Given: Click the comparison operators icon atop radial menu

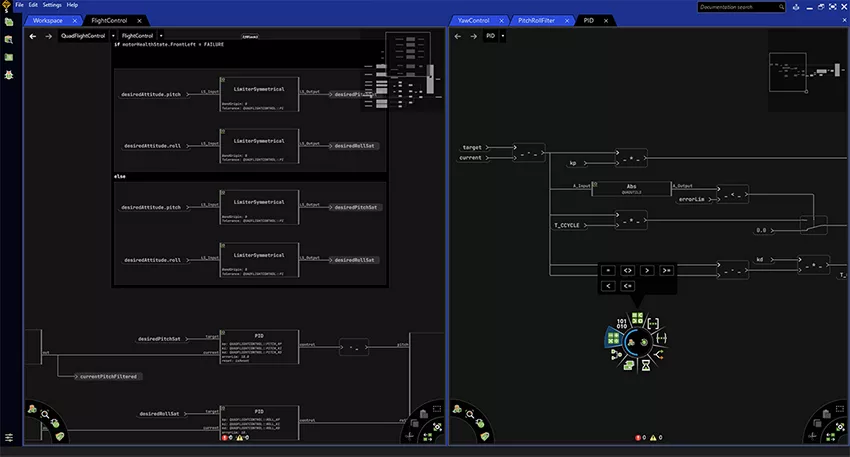Looking at the screenshot, I should click(636, 317).
